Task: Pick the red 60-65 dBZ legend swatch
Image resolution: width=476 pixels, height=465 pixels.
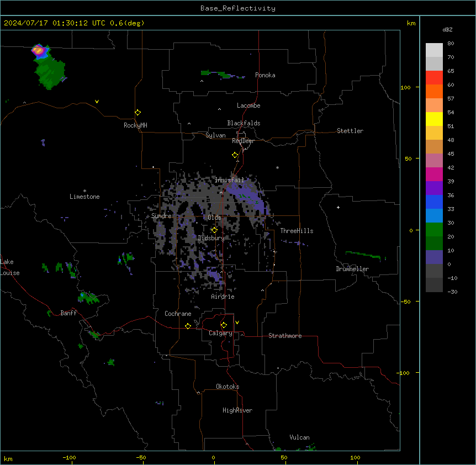Action: (x=434, y=78)
